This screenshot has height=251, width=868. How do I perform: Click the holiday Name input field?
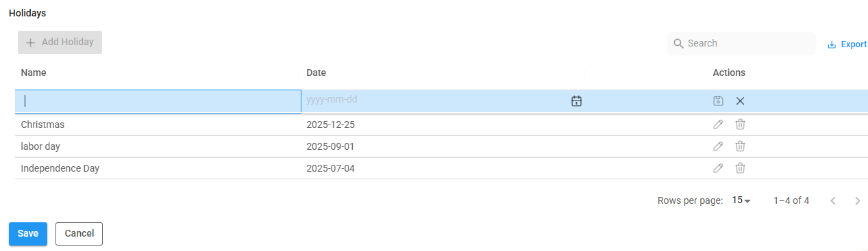coord(158,101)
